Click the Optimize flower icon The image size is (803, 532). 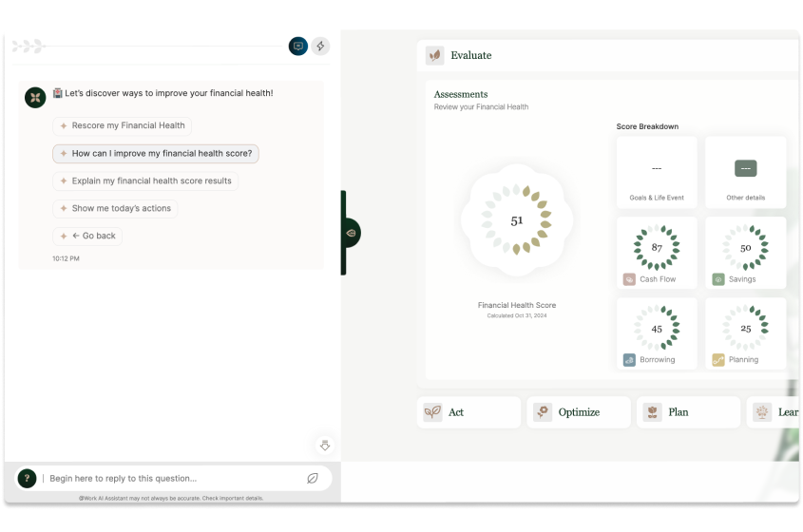(x=543, y=412)
